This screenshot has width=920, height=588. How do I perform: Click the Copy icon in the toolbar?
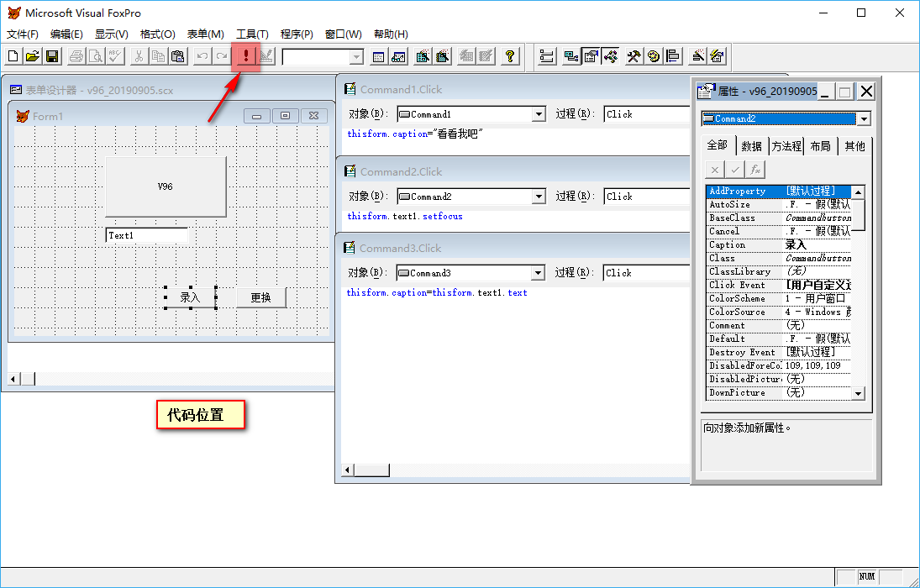click(x=159, y=56)
